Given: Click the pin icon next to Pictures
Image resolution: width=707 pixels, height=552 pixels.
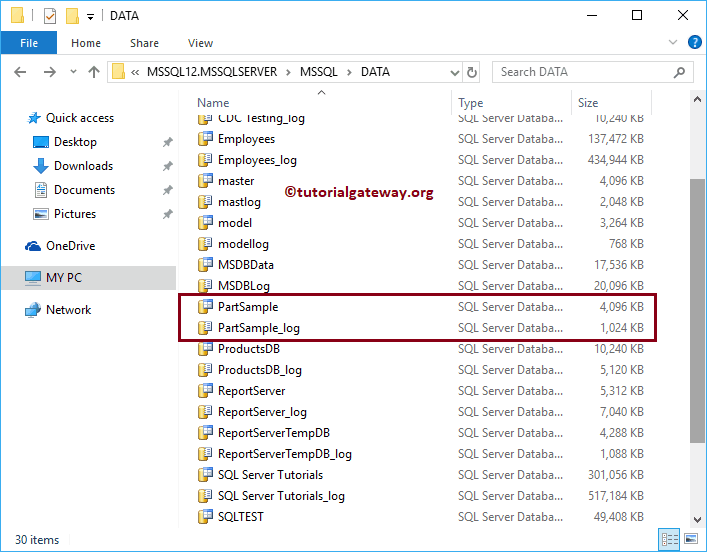Looking at the screenshot, I should tap(168, 214).
